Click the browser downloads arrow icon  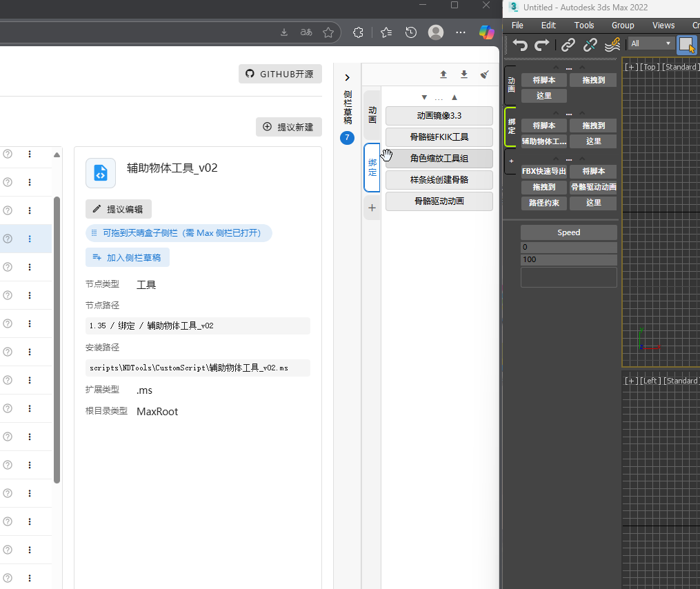[x=284, y=32]
